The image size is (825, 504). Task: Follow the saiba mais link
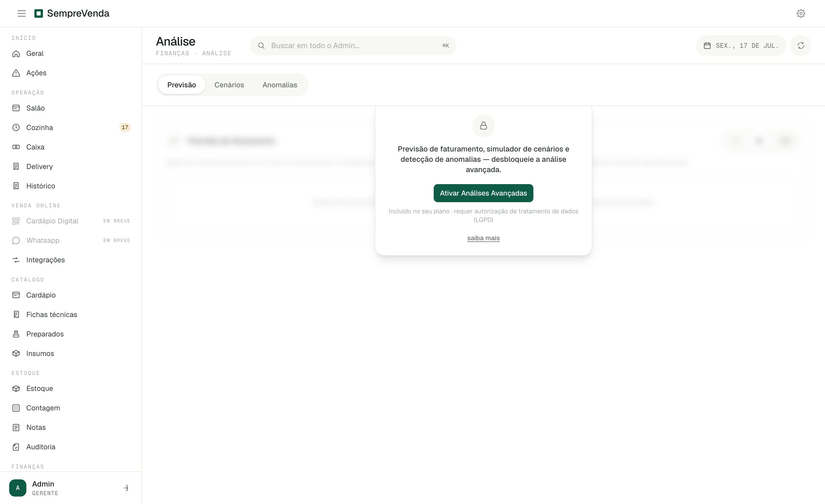(483, 238)
